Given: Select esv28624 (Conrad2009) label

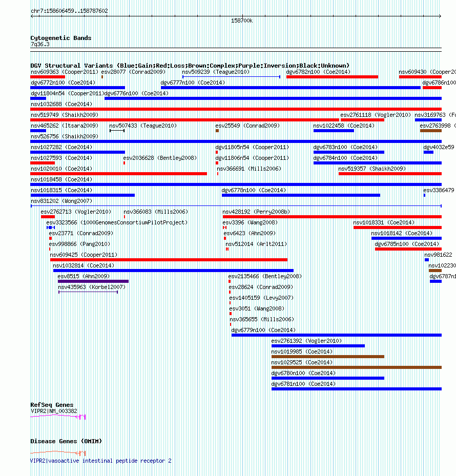Looking at the screenshot, I should click(261, 287).
